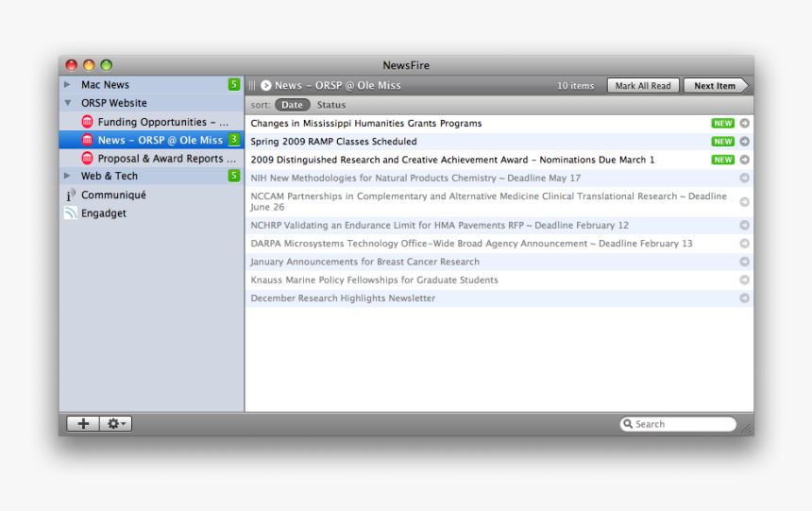Click the News – ORSP @ Ole Miss header title
This screenshot has height=511, width=812.
point(338,86)
